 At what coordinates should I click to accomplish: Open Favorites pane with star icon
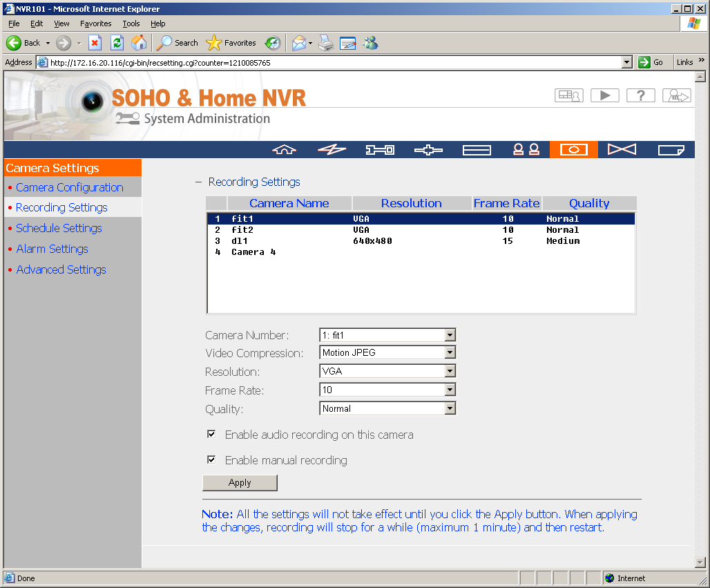(x=231, y=43)
